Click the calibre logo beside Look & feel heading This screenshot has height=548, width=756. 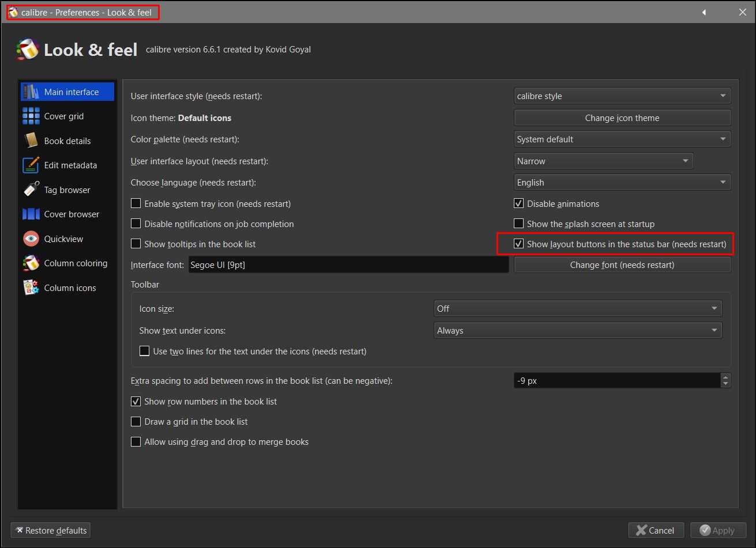(28, 50)
